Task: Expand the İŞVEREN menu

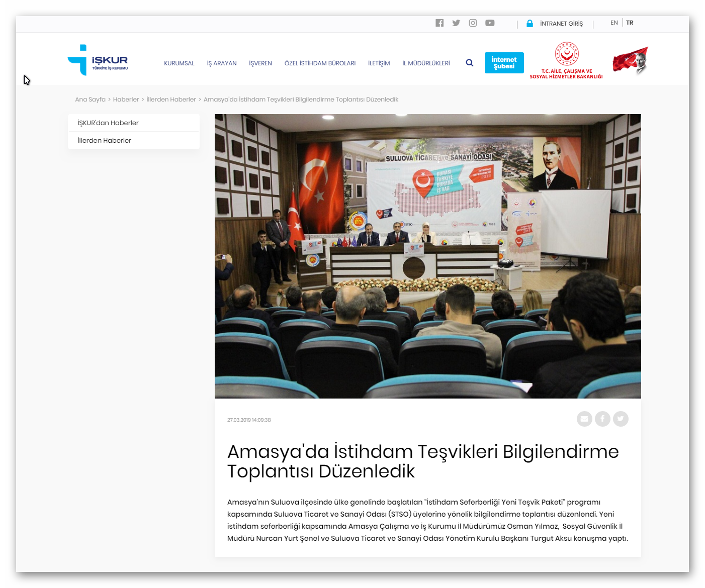Action: pyautogui.click(x=260, y=63)
